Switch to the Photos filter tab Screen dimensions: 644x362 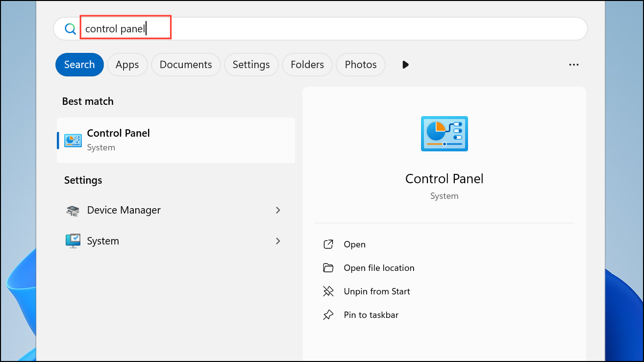pos(361,65)
